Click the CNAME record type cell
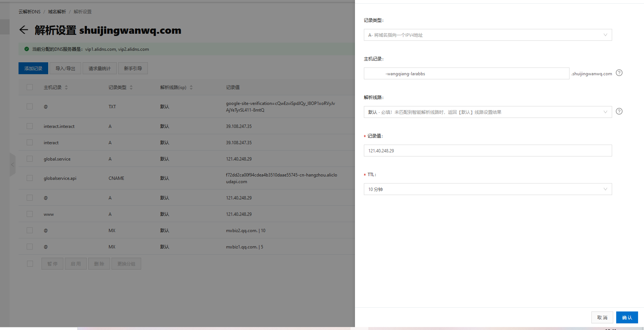644x330 pixels. pos(116,178)
